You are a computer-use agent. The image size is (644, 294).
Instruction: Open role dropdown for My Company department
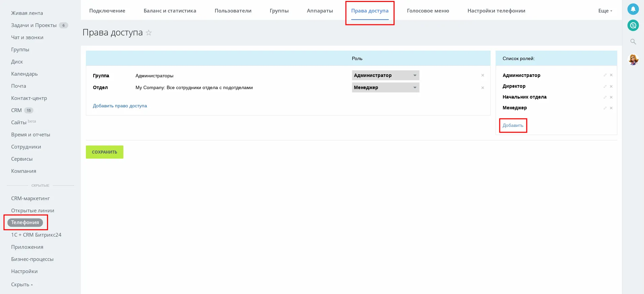coord(385,87)
